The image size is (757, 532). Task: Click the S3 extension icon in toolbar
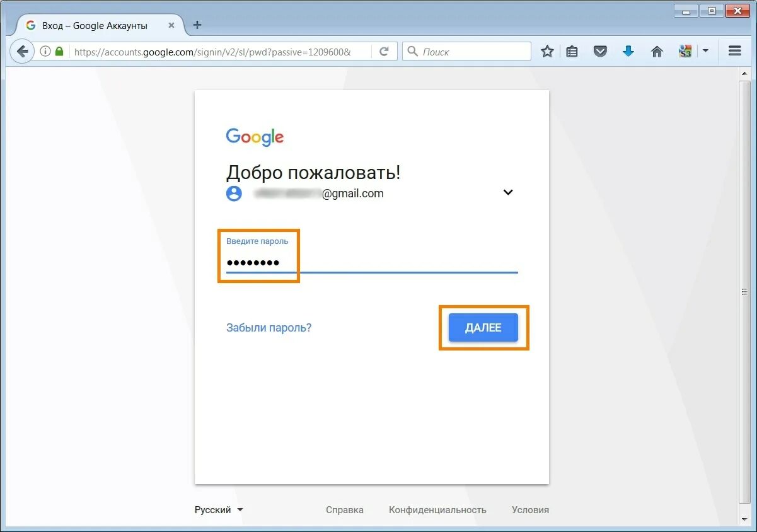pyautogui.click(x=685, y=52)
